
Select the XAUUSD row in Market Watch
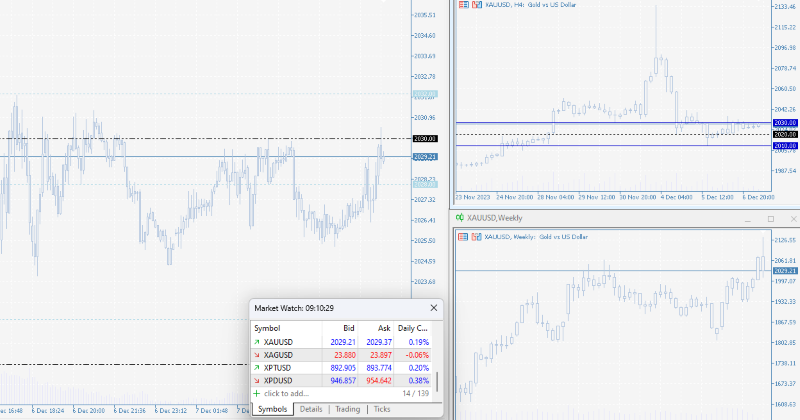coord(341,342)
